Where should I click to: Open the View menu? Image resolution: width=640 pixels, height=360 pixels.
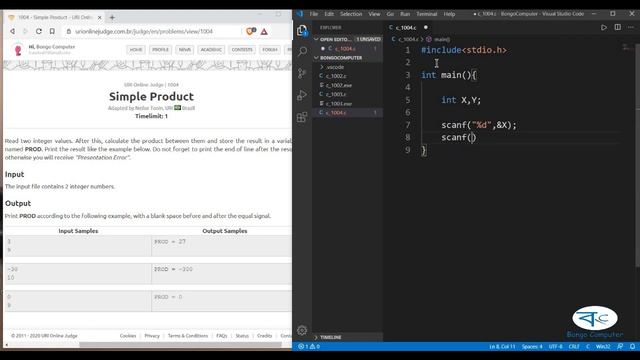374,14
